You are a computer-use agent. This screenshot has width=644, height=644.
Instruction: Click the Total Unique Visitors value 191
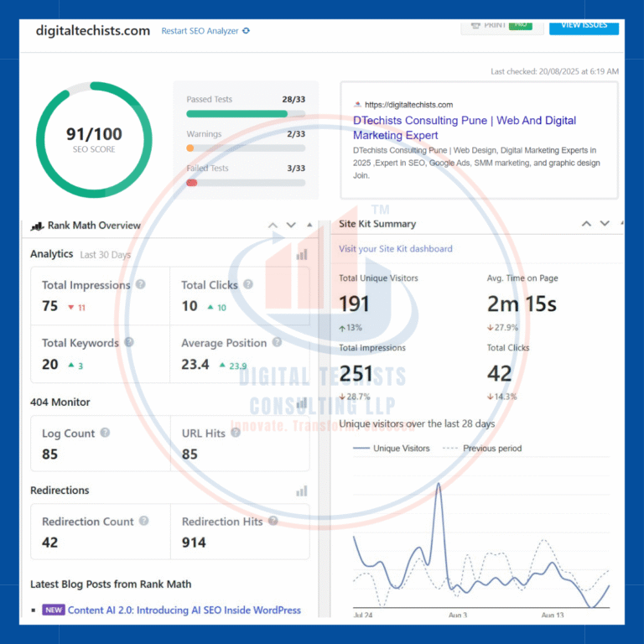[x=354, y=304]
